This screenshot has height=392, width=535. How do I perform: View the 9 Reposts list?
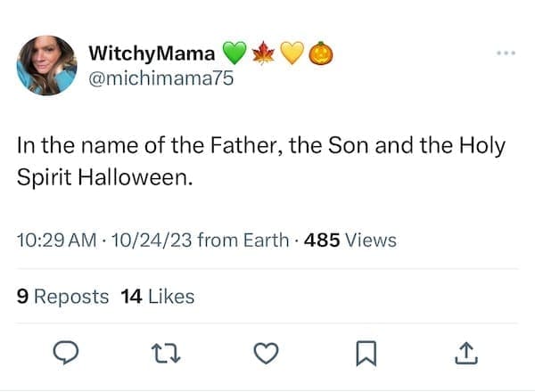[62, 297]
